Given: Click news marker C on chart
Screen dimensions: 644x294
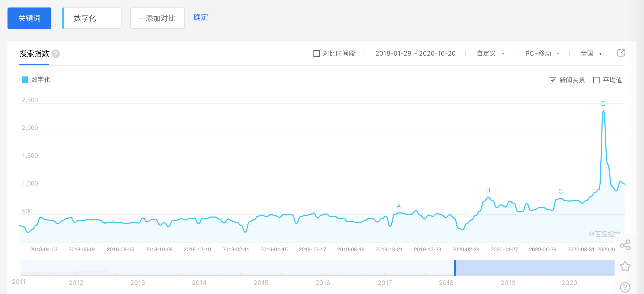Looking at the screenshot, I should click(560, 191).
